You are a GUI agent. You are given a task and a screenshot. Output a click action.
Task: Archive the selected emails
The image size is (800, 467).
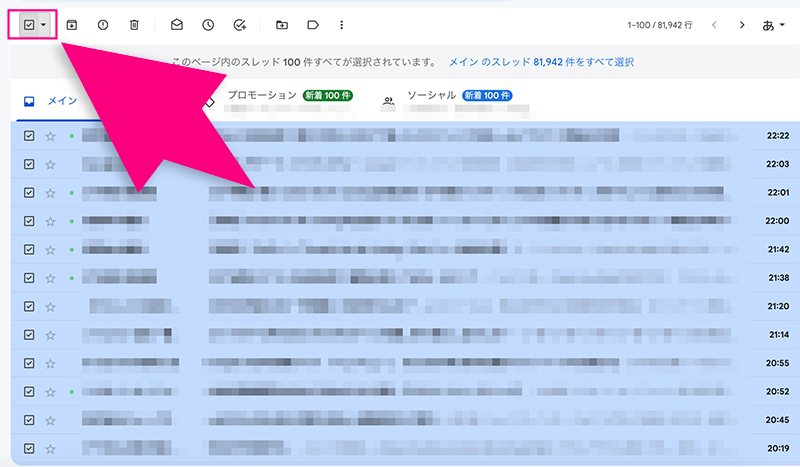pos(72,24)
